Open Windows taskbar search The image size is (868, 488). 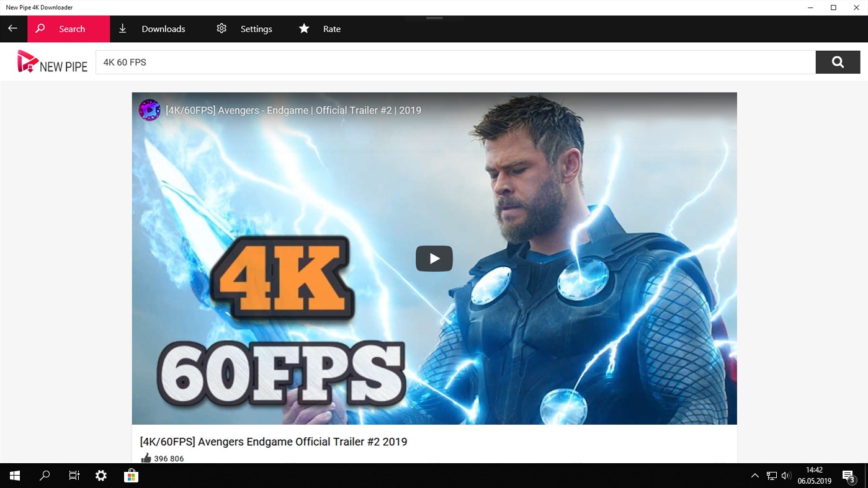point(45,476)
